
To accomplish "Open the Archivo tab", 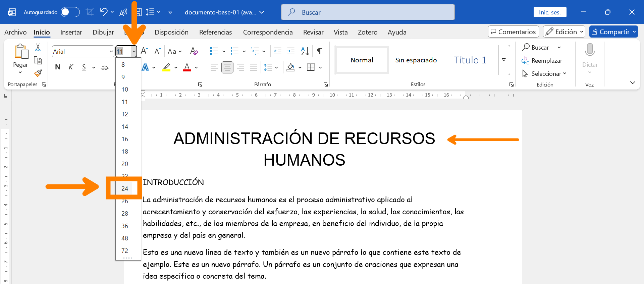I will point(15,32).
